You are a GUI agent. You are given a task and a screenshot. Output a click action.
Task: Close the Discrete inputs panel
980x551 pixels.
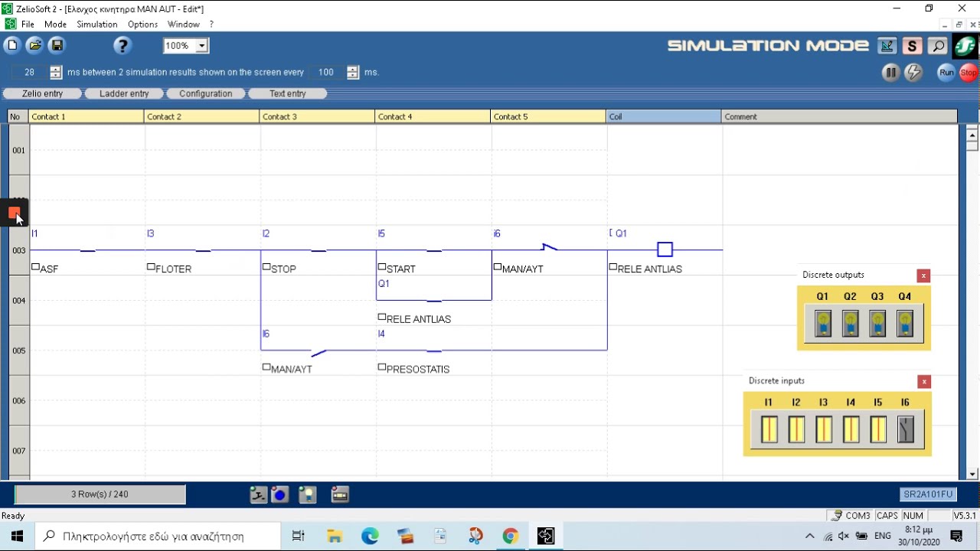(924, 381)
